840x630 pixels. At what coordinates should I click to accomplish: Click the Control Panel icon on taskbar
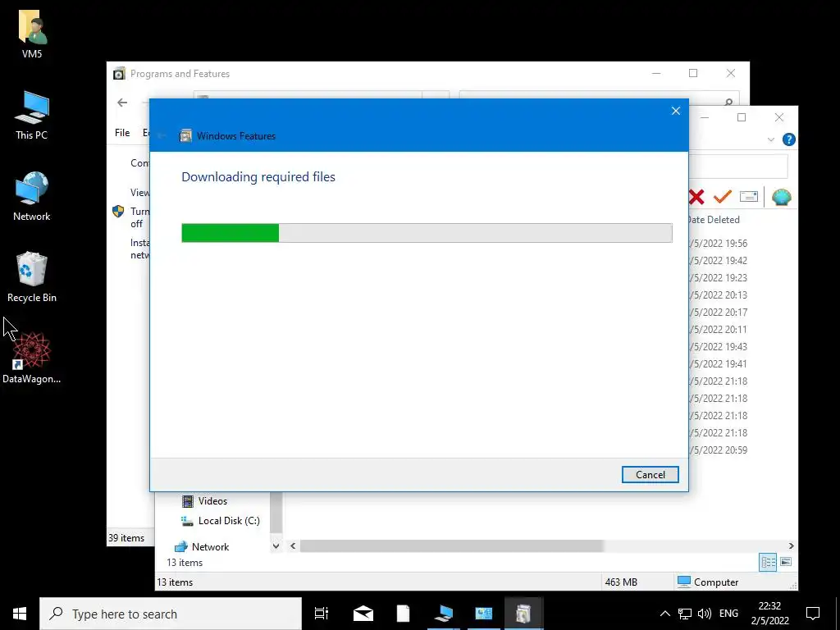(483, 614)
